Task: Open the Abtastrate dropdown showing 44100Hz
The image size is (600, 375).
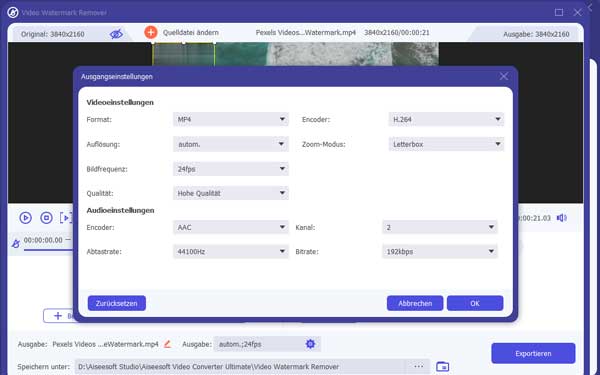Action: [231, 251]
